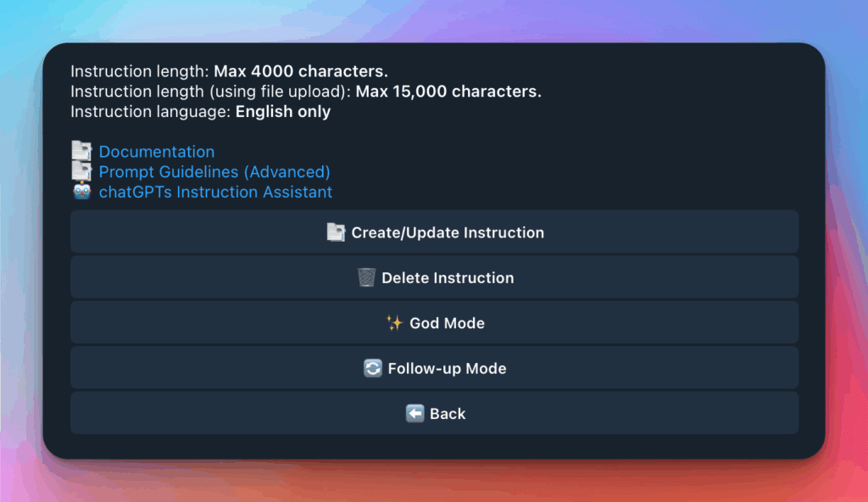Click the page icon next to Prompt Guidelines

pos(81,172)
